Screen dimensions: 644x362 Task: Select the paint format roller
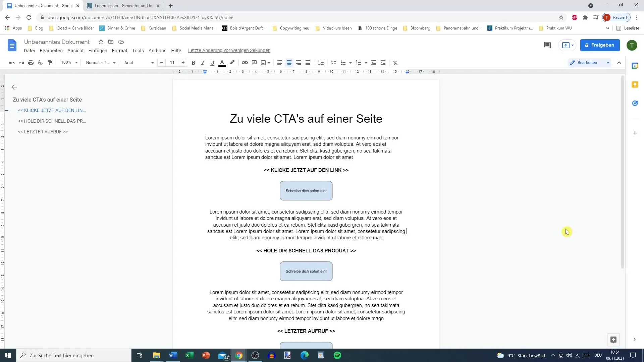point(50,63)
